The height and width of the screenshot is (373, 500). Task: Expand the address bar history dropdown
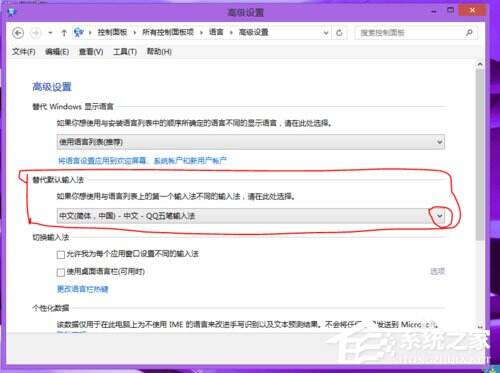point(326,33)
